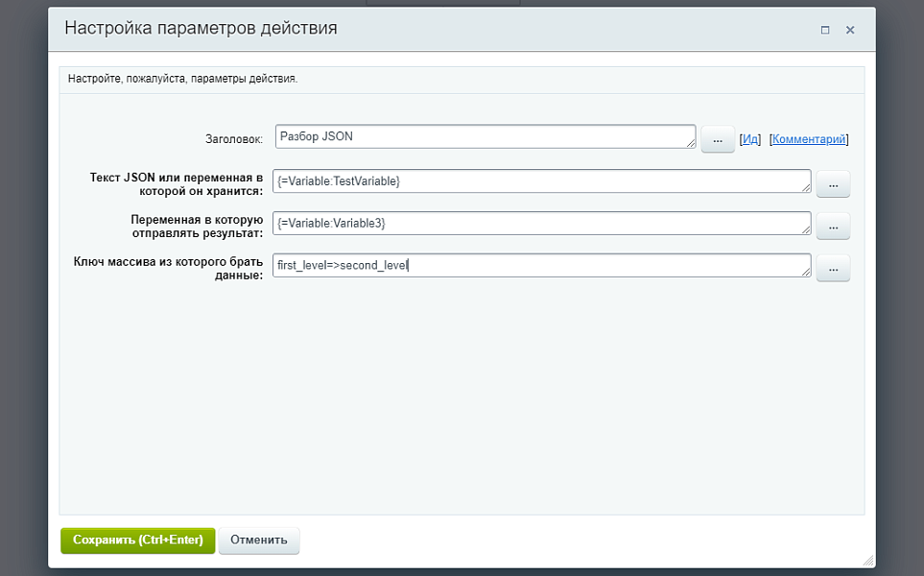
Task: Click the gray content area of the dialog
Action: pyautogui.click(x=461, y=403)
